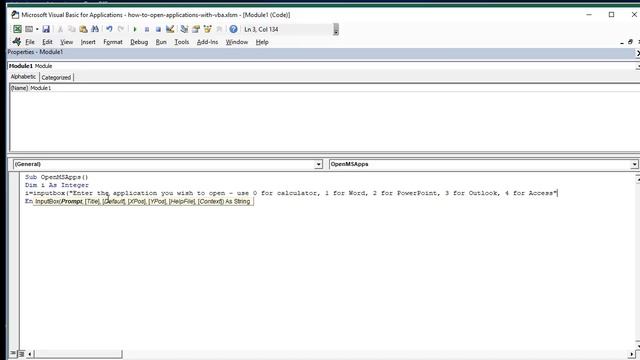The image size is (640, 360).
Task: Click the Dim i As Integer line
Action: [57, 185]
